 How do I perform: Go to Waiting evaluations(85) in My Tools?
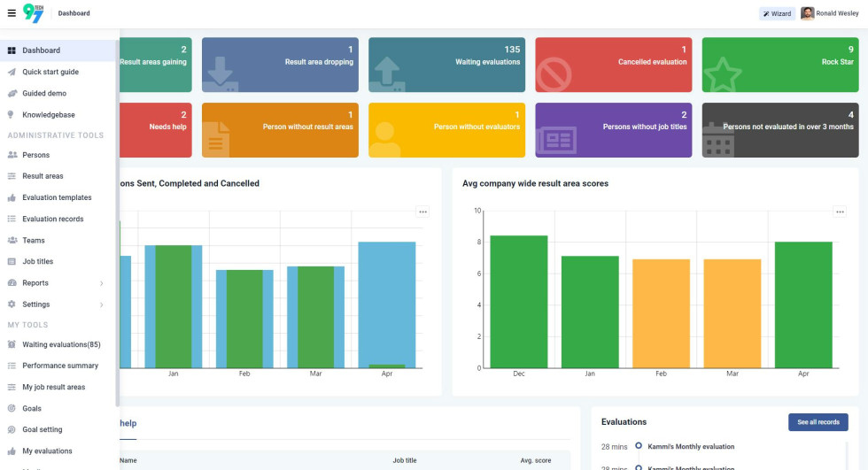(61, 344)
